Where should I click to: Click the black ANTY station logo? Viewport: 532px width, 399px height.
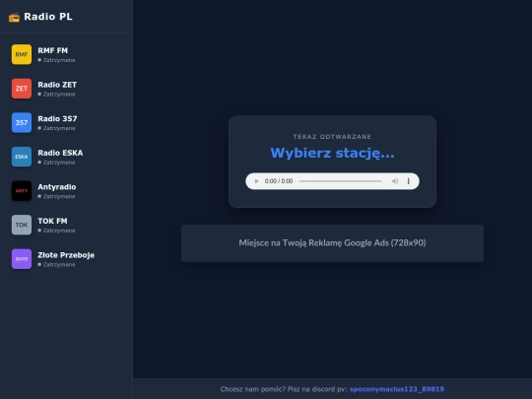point(22,191)
